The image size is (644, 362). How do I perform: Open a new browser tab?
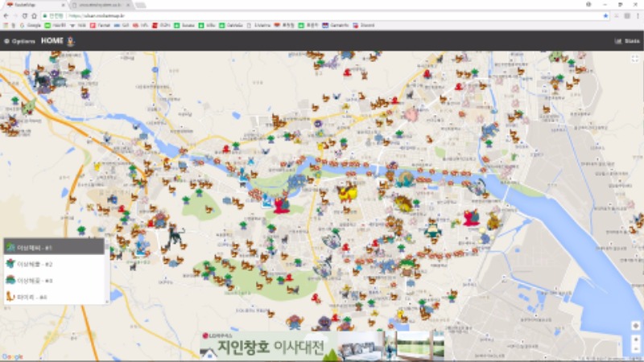point(140,5)
